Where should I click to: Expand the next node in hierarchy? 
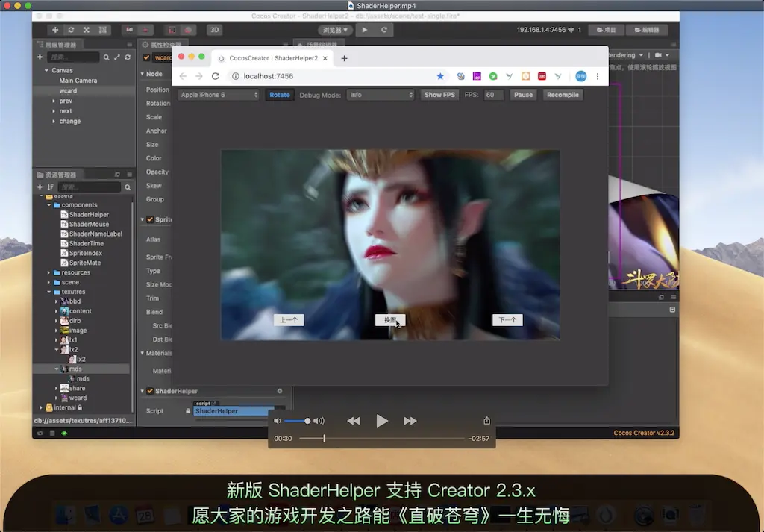click(54, 111)
